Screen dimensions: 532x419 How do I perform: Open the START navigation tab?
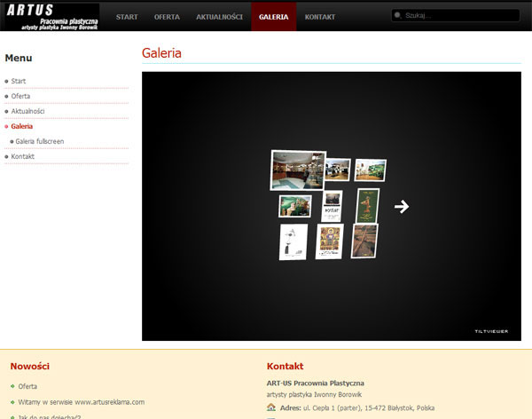(127, 17)
